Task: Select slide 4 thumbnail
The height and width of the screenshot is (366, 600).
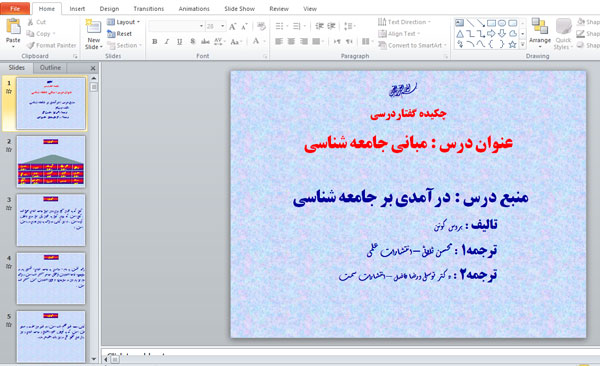Action: point(51,278)
